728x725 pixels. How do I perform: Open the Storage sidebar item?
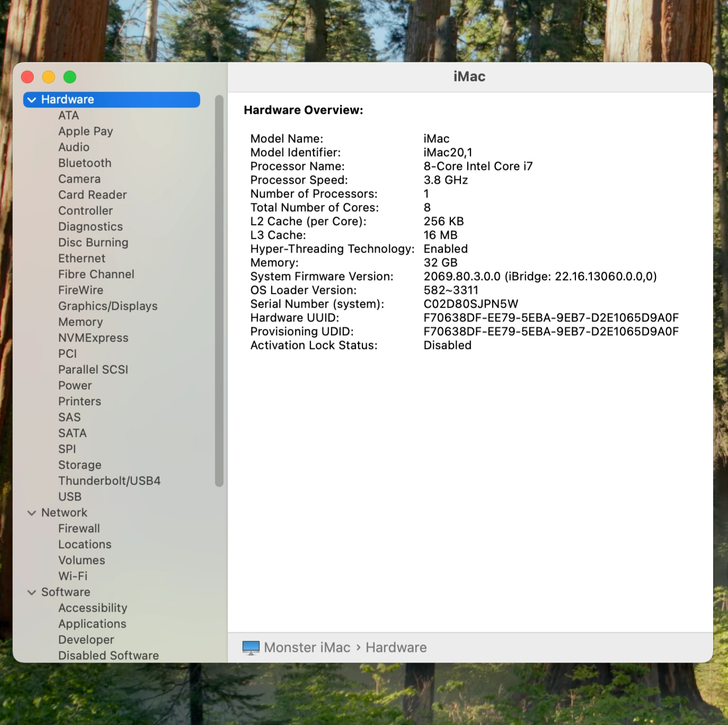pos(79,465)
